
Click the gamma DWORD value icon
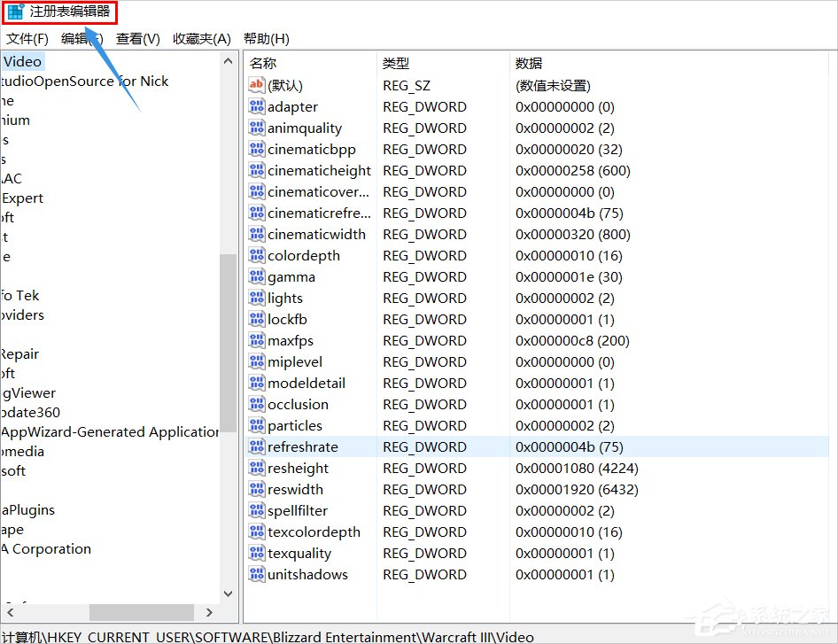[x=255, y=276]
